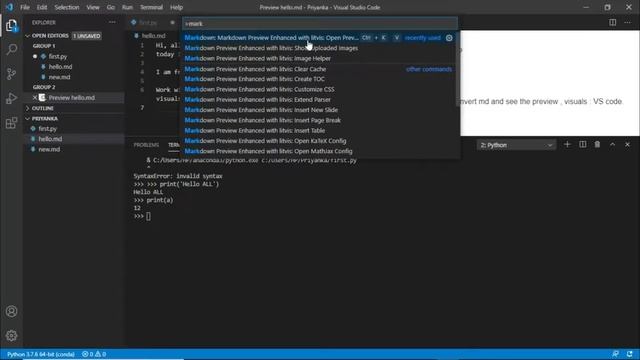Run Open MathJax Config command
Viewport: 640px width, 360px height.
320,151
